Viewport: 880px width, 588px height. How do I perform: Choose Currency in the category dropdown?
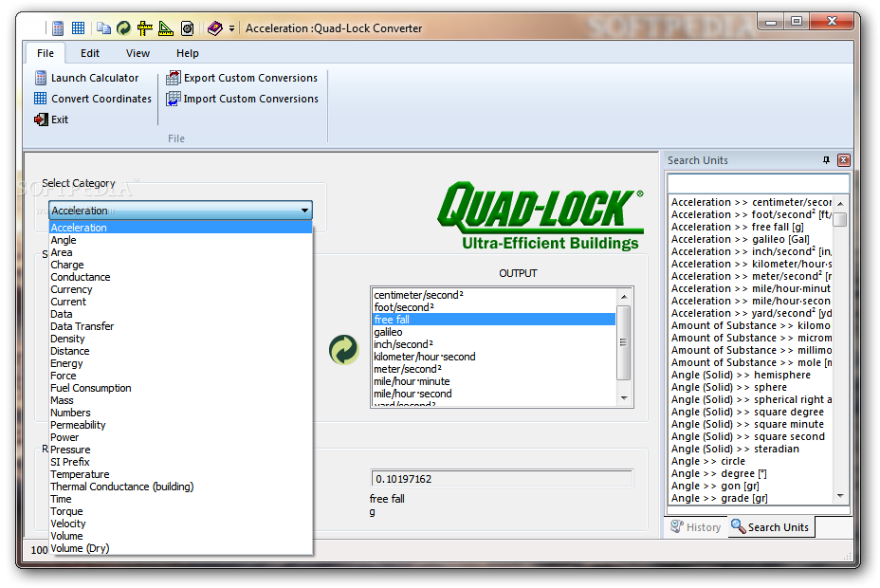181,289
